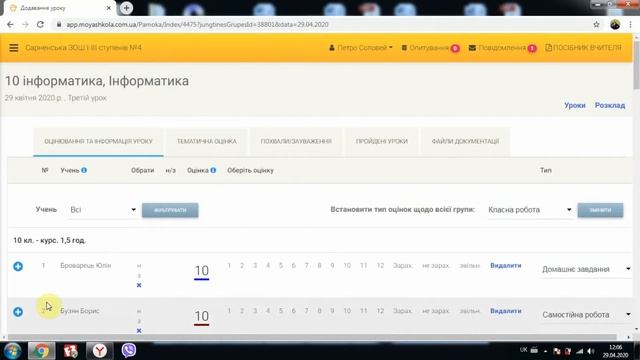Open the Chrome three-dot menu

[631, 24]
